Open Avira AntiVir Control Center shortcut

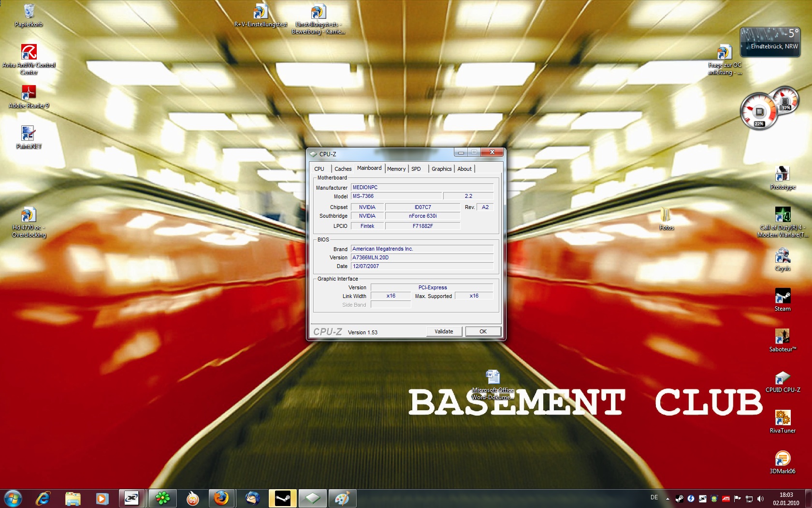point(29,60)
